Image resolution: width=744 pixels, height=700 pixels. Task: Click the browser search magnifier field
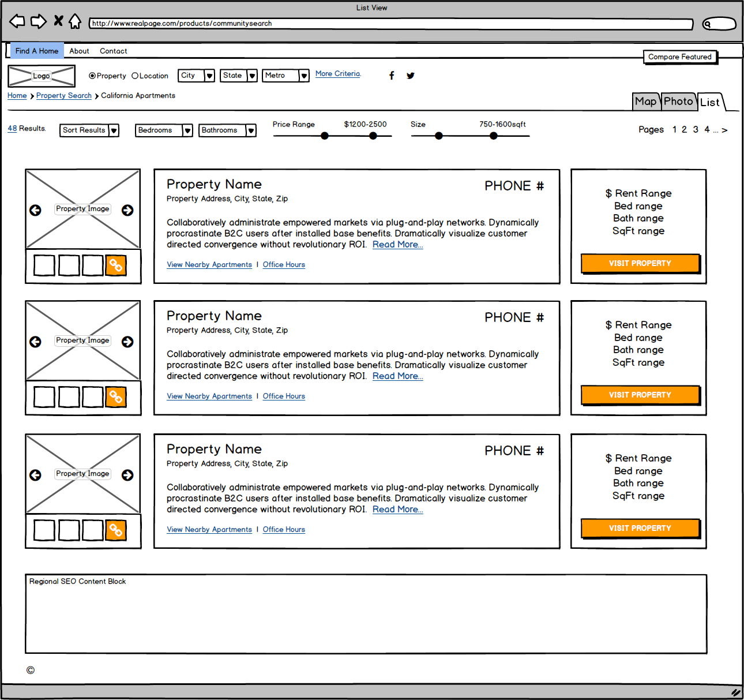coord(719,24)
